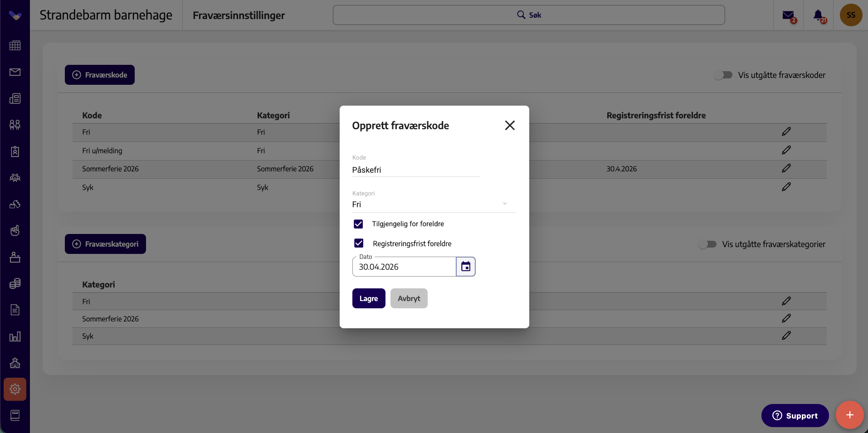The height and width of the screenshot is (433, 868).
Task: Open the statistics bar chart sidebar icon
Action: [15, 336]
